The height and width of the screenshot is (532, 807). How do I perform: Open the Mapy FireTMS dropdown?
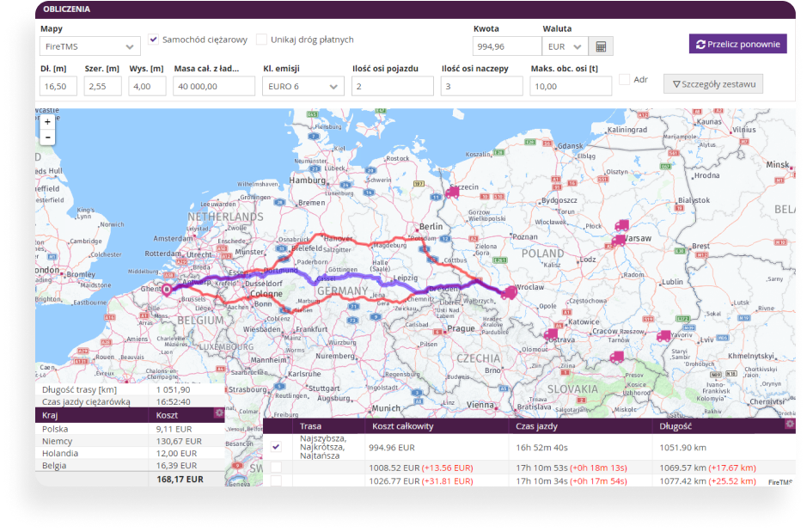[x=89, y=46]
